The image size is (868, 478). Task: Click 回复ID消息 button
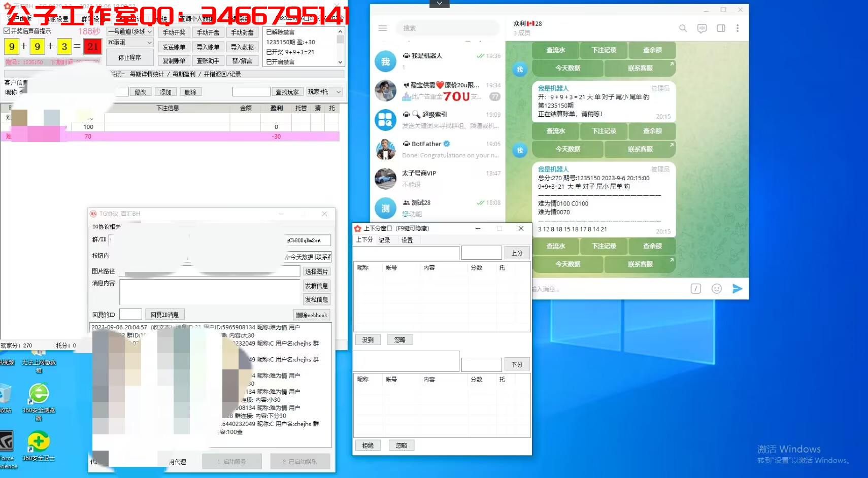[164, 315]
